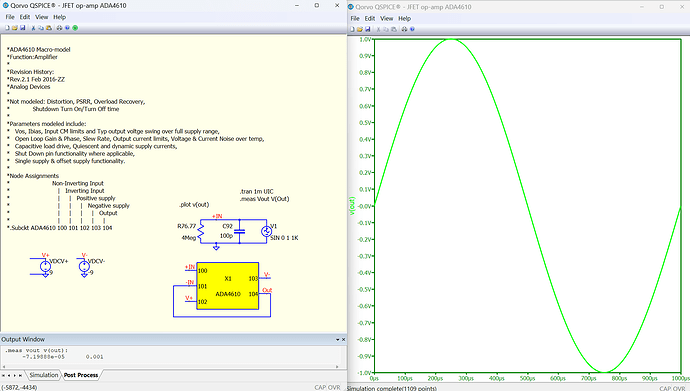Select the VDCV- supply source symbol
This screenshot has height=391, width=690.
(84, 267)
